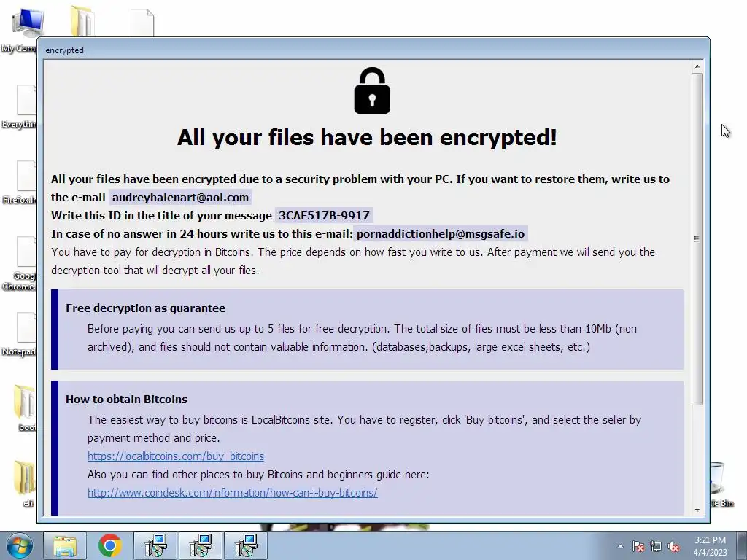Open Windows Explorer from the taskbar
This screenshot has height=560, width=747.
[65, 545]
